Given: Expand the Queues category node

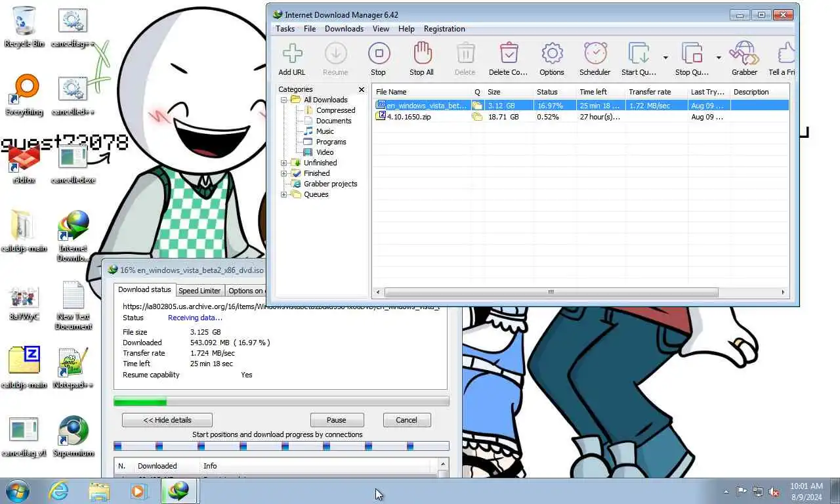Looking at the screenshot, I should click(284, 194).
